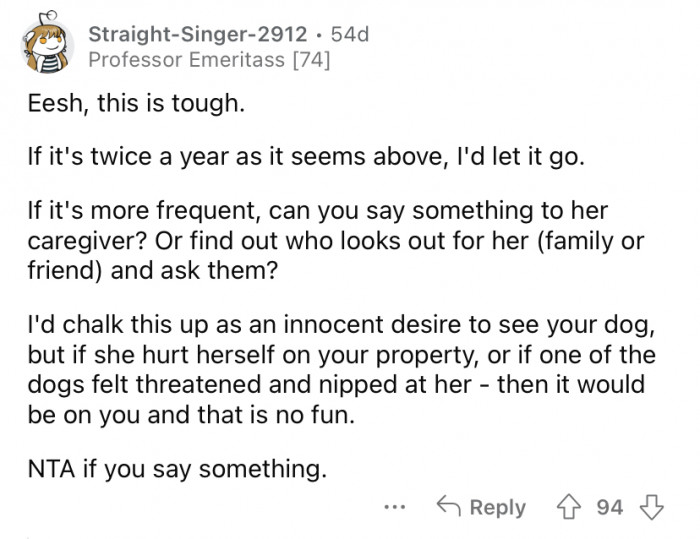This screenshot has height=539, width=700.
Task: Click the 94 vote score
Action: tap(609, 508)
